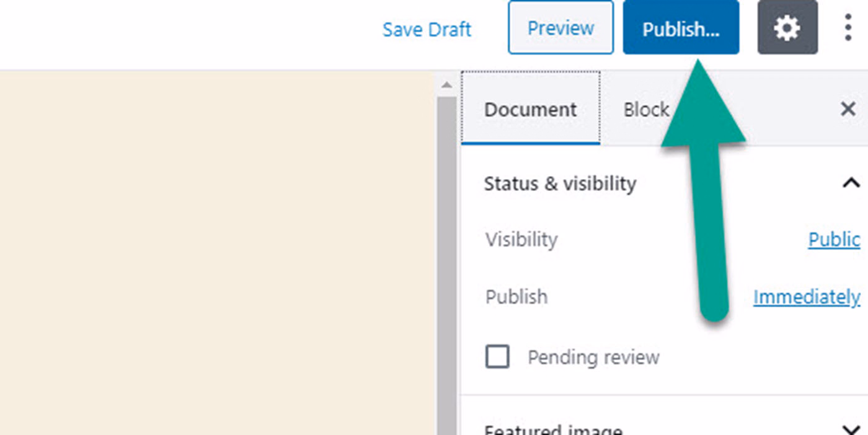Click the empty post content area
This screenshot has width=868, height=435.
coord(217,248)
